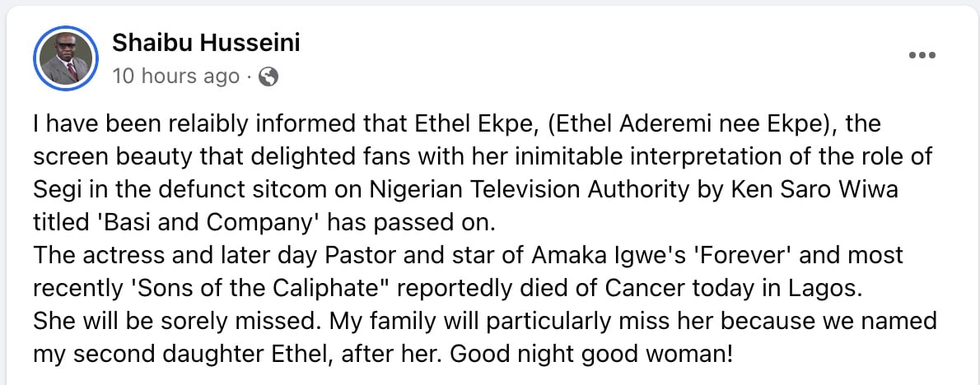
Task: Open the Shaibu Husseini profile name link
Action: pyautogui.click(x=206, y=43)
